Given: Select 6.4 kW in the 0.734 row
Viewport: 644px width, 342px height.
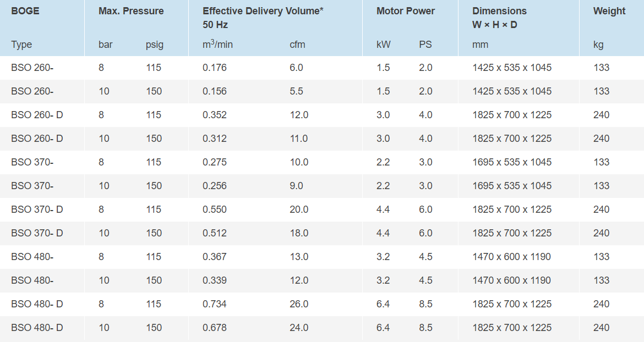Looking at the screenshot, I should coord(383,304).
